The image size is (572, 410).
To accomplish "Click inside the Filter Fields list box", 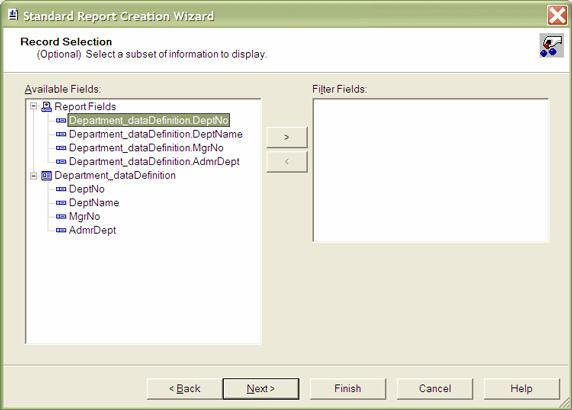I will pos(431,170).
